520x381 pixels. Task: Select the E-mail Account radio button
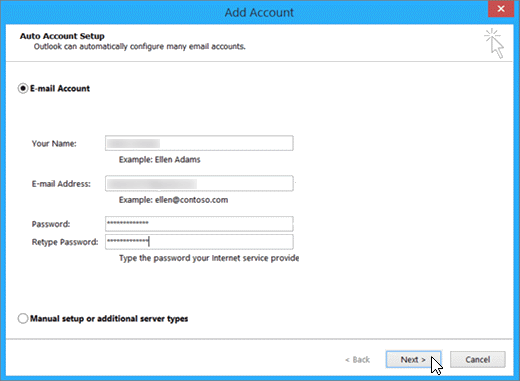23,88
